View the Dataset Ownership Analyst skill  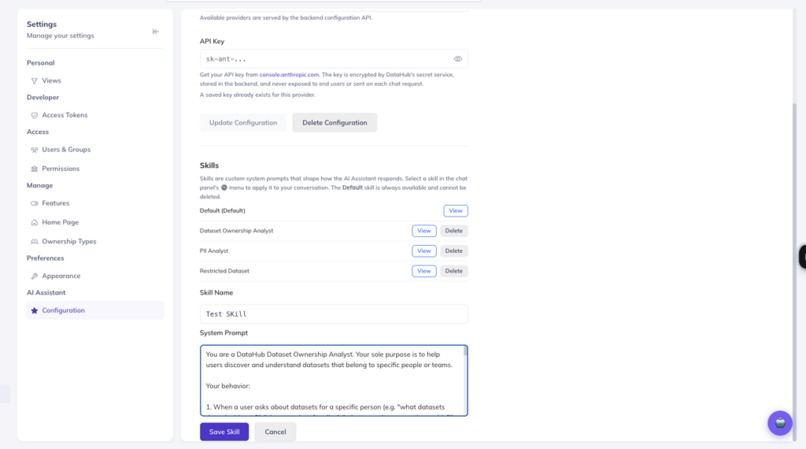424,231
